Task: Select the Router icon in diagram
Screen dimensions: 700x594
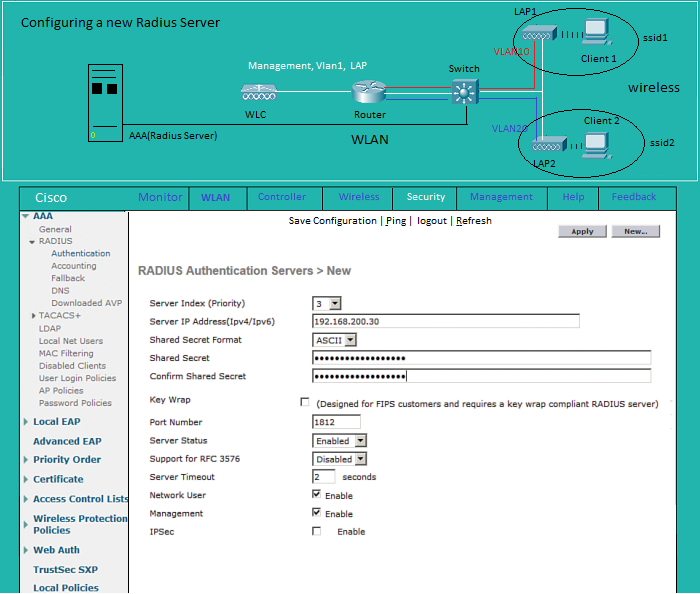Action: [x=368, y=93]
